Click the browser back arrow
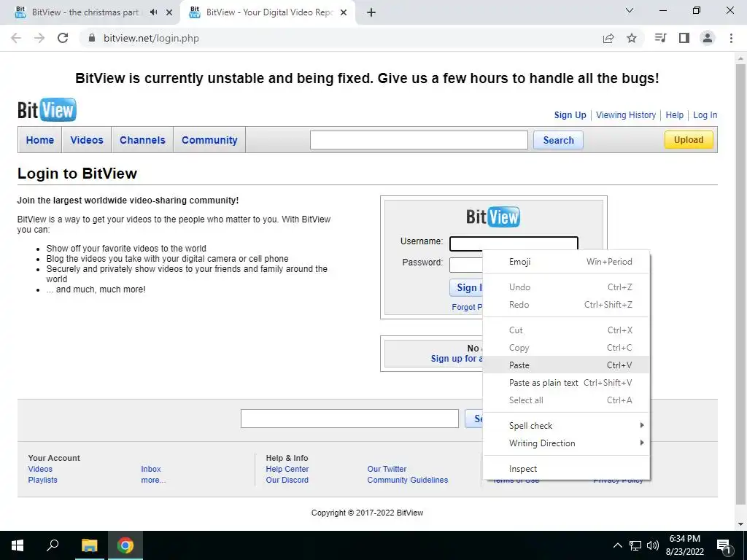 pos(16,38)
